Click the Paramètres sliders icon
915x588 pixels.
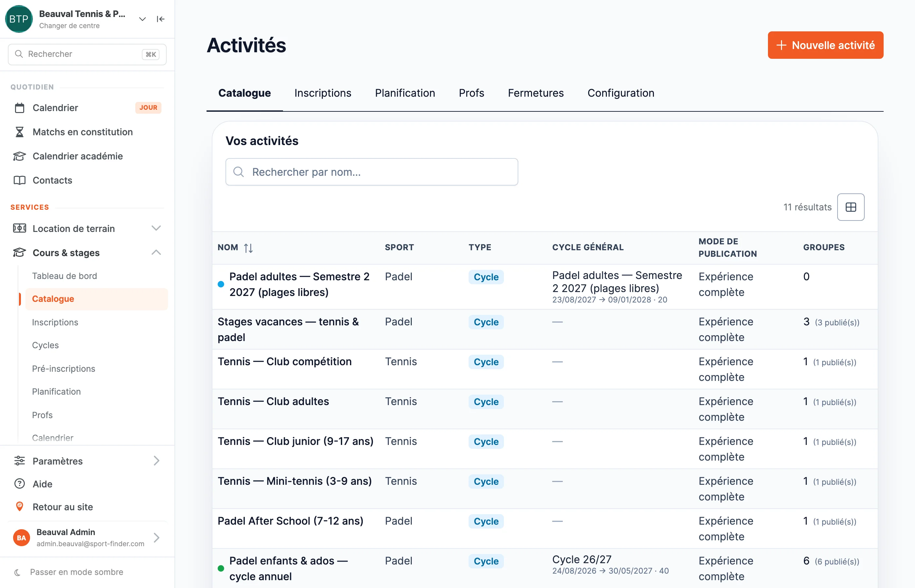point(20,461)
